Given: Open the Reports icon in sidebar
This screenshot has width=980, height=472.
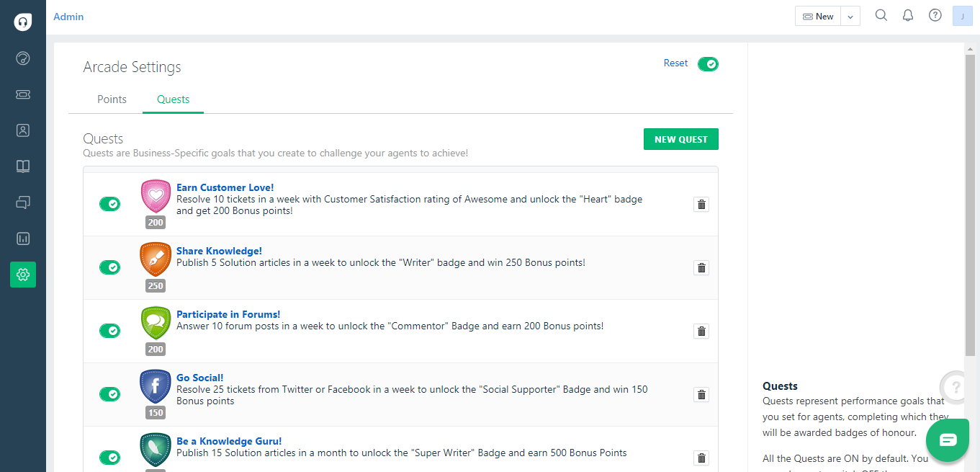Looking at the screenshot, I should [23, 239].
